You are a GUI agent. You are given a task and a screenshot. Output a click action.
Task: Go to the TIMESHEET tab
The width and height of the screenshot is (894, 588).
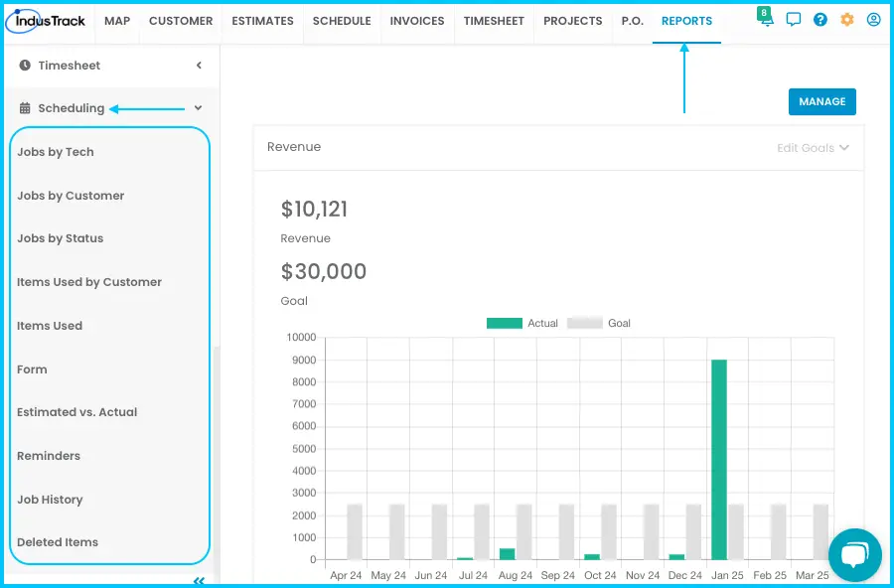[494, 21]
